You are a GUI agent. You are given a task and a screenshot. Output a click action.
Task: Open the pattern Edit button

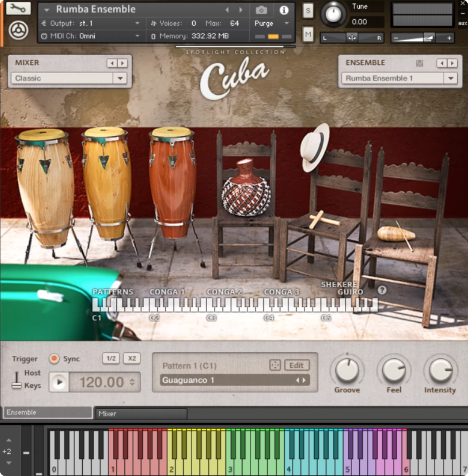click(x=297, y=365)
